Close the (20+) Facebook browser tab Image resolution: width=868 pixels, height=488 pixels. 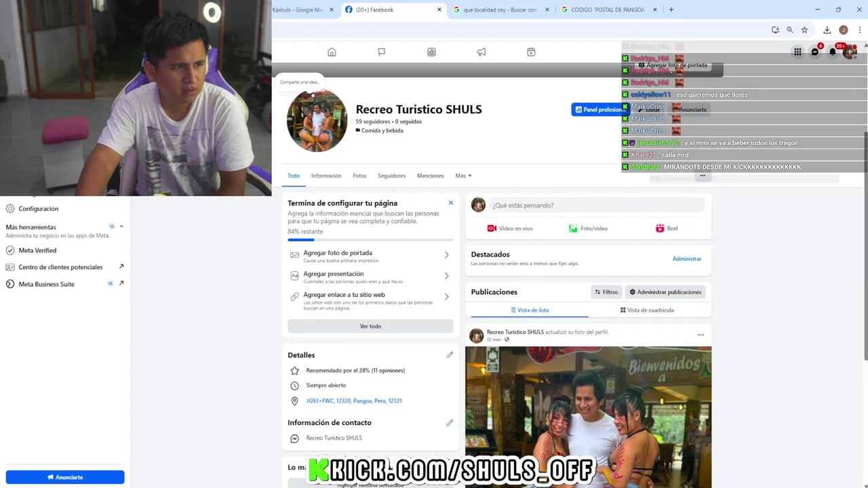[439, 9]
